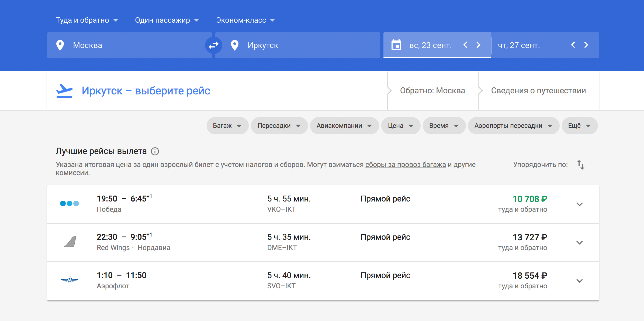Click the Москва origin pin icon
Image resolution: width=644 pixels, height=321 pixels.
tap(60, 45)
